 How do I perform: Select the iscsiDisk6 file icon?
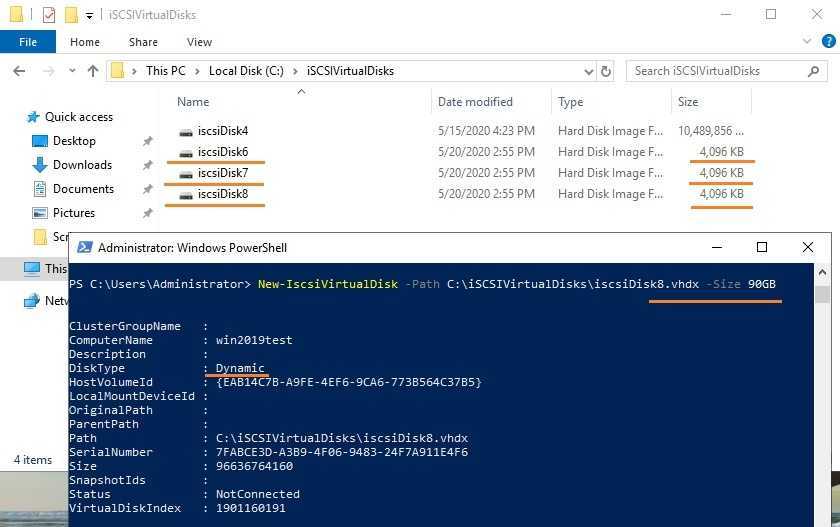click(185, 152)
